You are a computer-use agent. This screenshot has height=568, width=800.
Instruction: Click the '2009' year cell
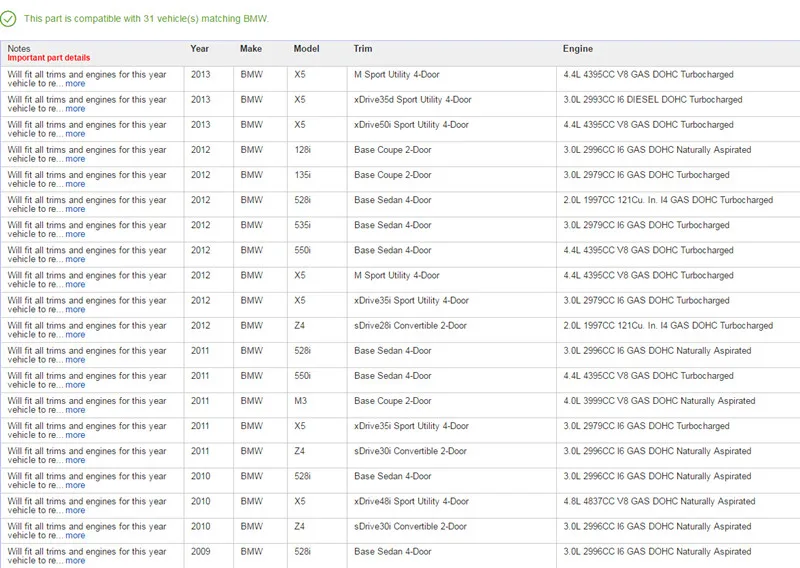(x=201, y=551)
